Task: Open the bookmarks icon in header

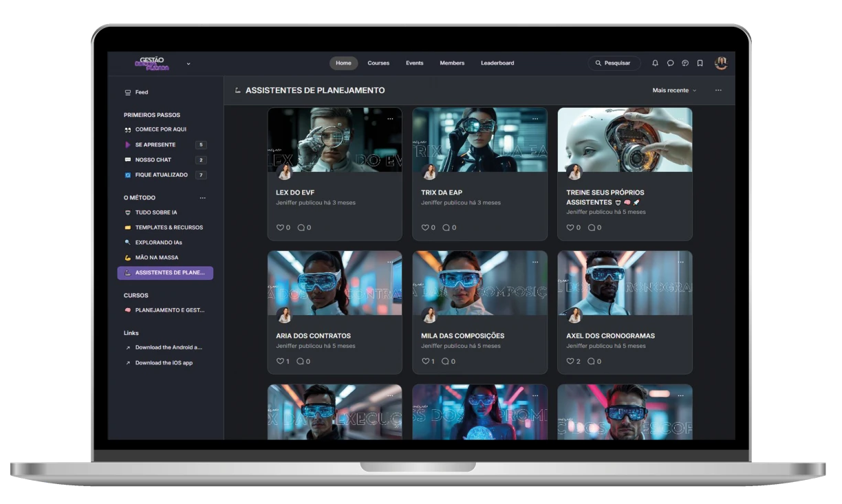Action: [700, 63]
